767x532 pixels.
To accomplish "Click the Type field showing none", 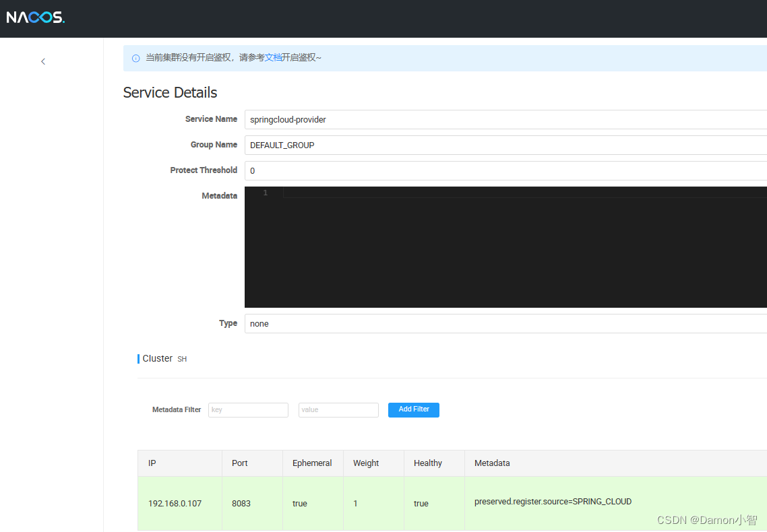I will (x=505, y=323).
